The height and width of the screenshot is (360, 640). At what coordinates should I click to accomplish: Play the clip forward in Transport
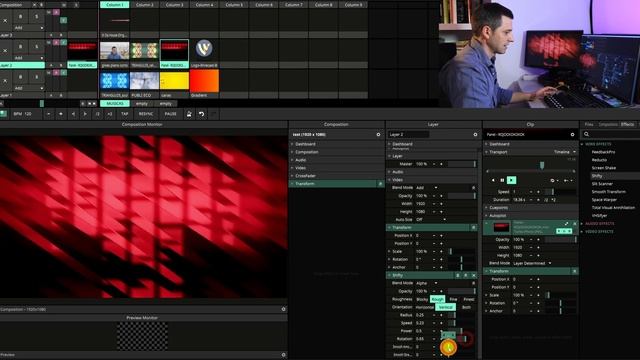511,180
